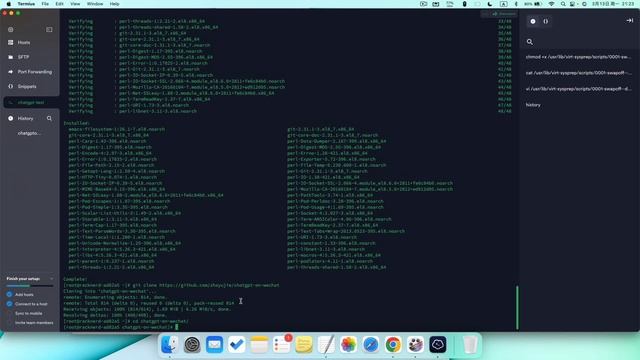This screenshot has height=360, width=640.
Task: Open Finder from the Dock
Action: [x=169, y=344]
